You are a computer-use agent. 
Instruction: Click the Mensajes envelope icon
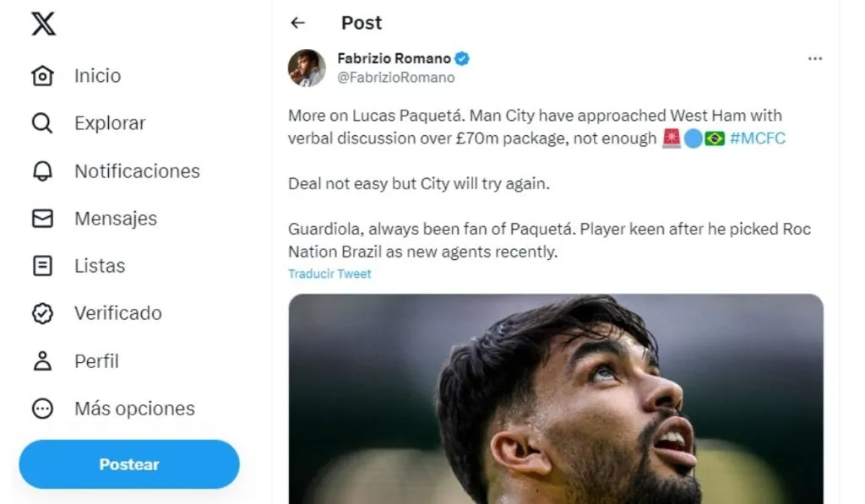pos(42,219)
